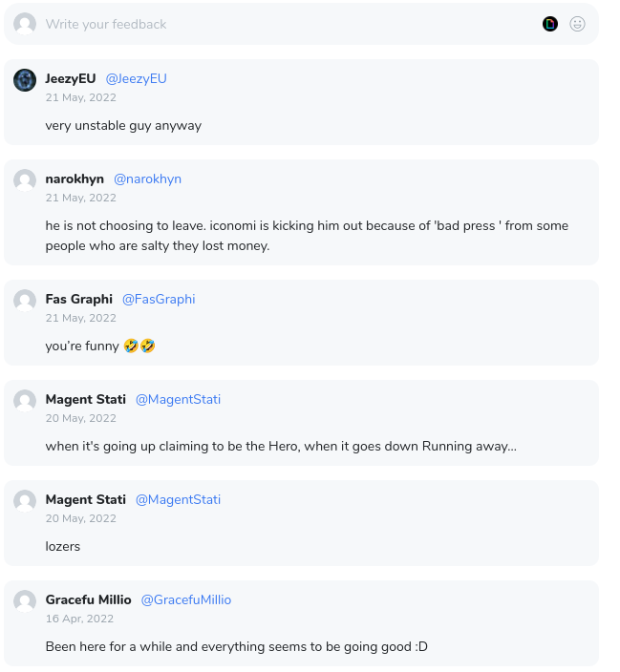620x672 pixels.
Task: Click the colorful round logo icon in feedback box
Action: pos(550,24)
